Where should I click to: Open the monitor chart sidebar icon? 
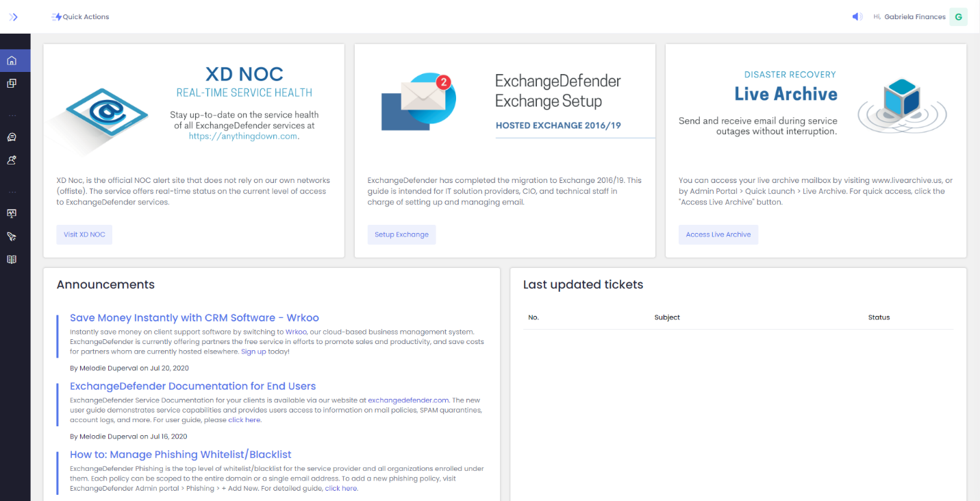point(12,214)
